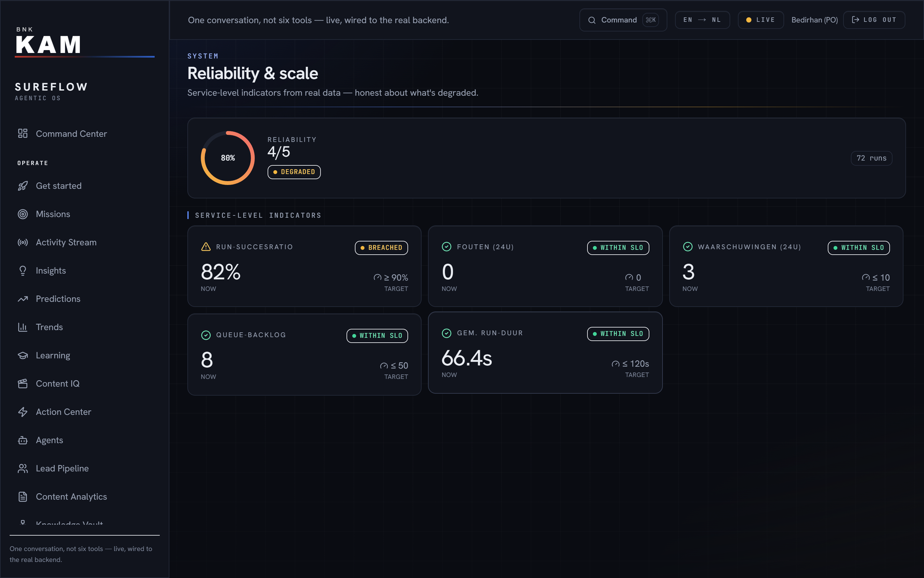The height and width of the screenshot is (578, 924).
Task: Click WITHIN SLO badge on Waarschuwingen card
Action: pos(859,248)
